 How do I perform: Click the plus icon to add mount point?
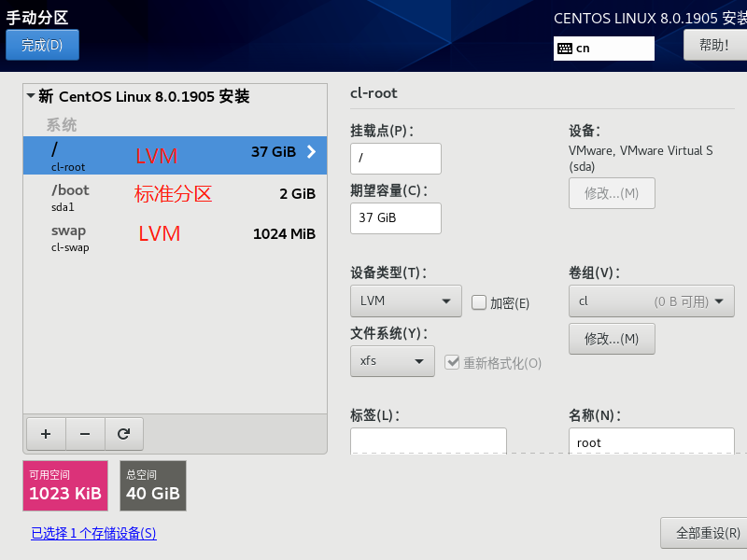point(46,434)
